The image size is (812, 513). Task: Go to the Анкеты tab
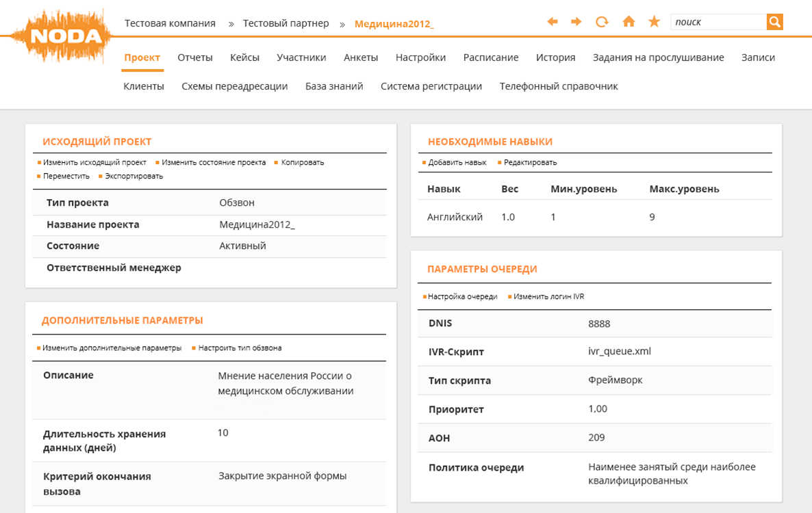[x=361, y=57]
